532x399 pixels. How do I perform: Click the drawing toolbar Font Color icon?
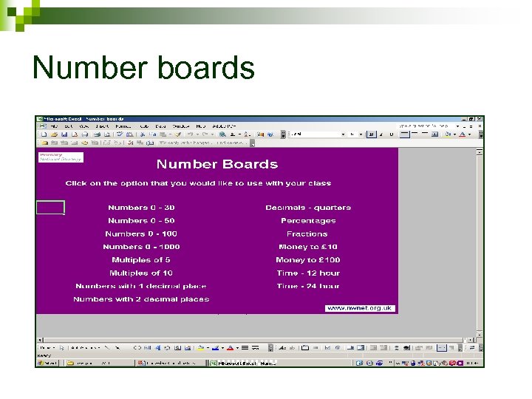click(x=230, y=348)
